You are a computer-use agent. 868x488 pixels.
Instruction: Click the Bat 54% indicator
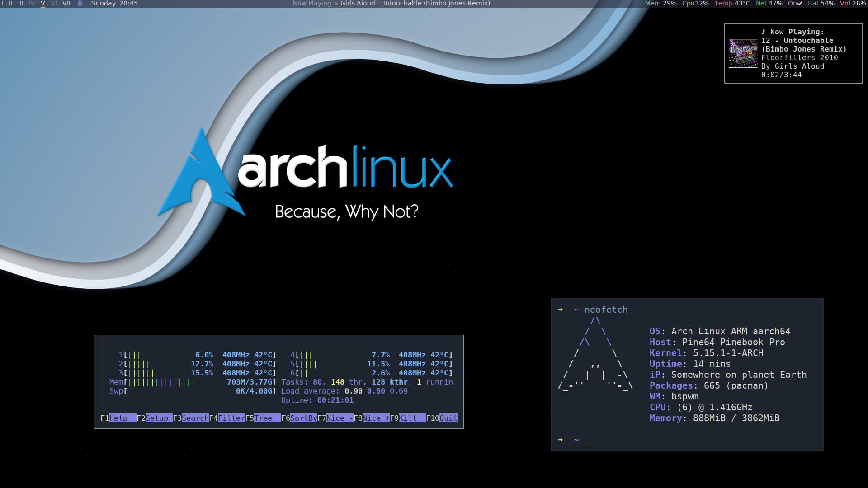[821, 3]
